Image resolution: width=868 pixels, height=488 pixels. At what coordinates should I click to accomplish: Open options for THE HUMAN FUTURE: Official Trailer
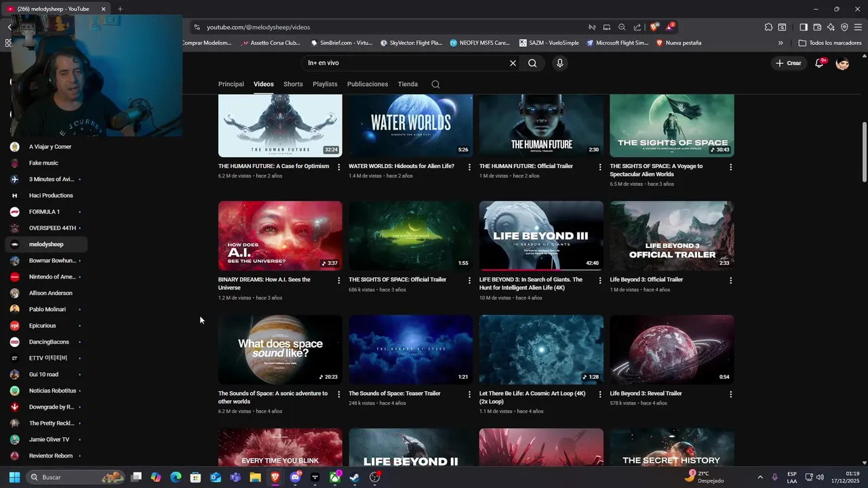click(600, 167)
